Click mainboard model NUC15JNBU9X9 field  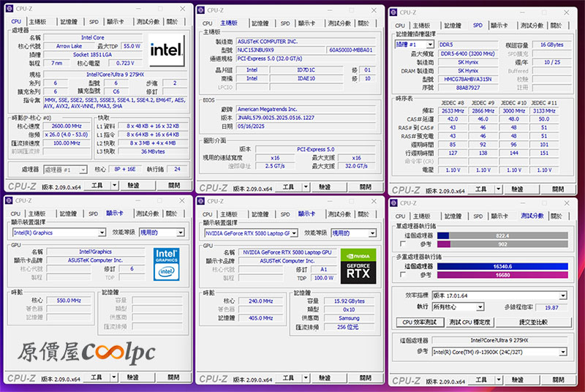[x=280, y=50]
